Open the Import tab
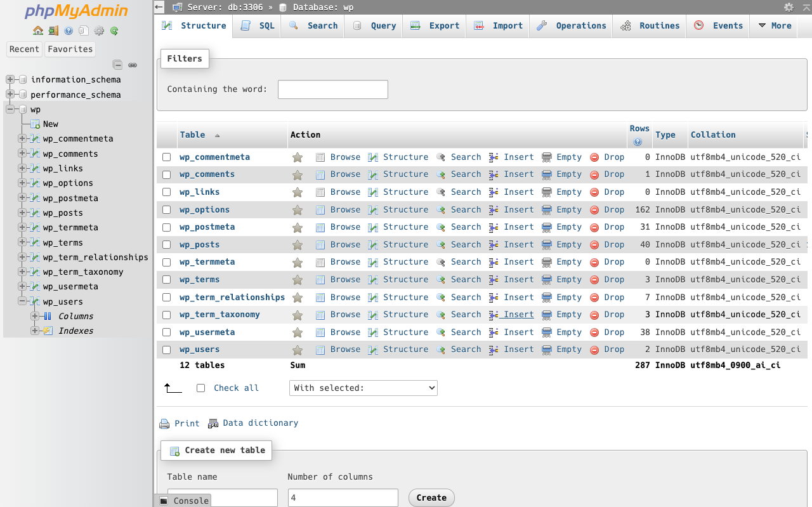 click(x=498, y=26)
